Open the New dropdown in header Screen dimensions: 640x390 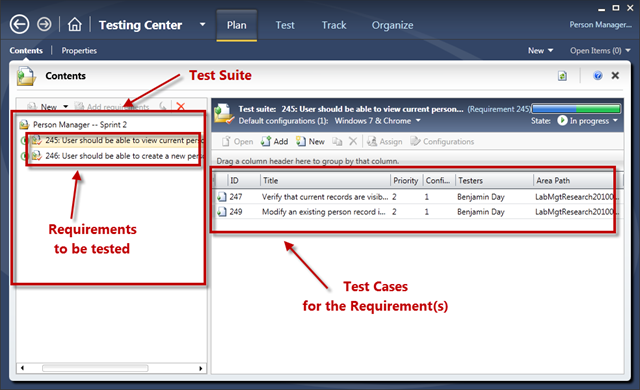(540, 51)
